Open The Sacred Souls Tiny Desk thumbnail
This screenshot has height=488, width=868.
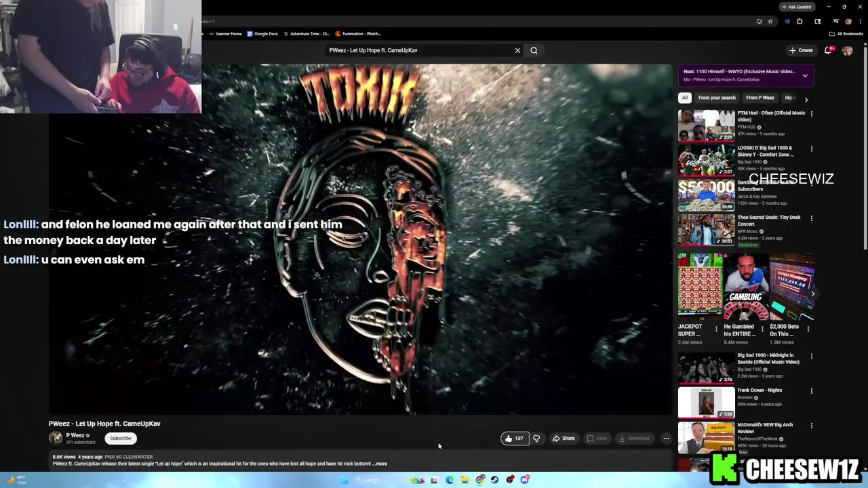tap(706, 230)
